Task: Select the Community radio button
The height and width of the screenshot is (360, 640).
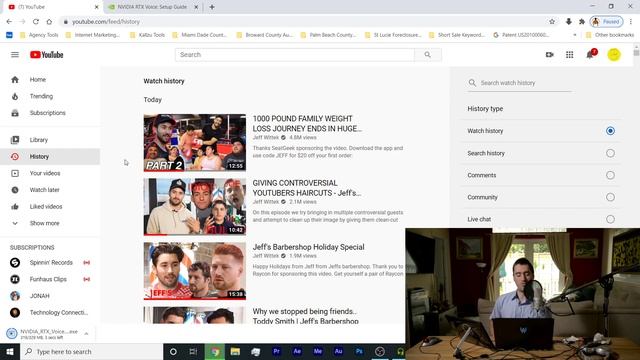Action: (x=610, y=197)
